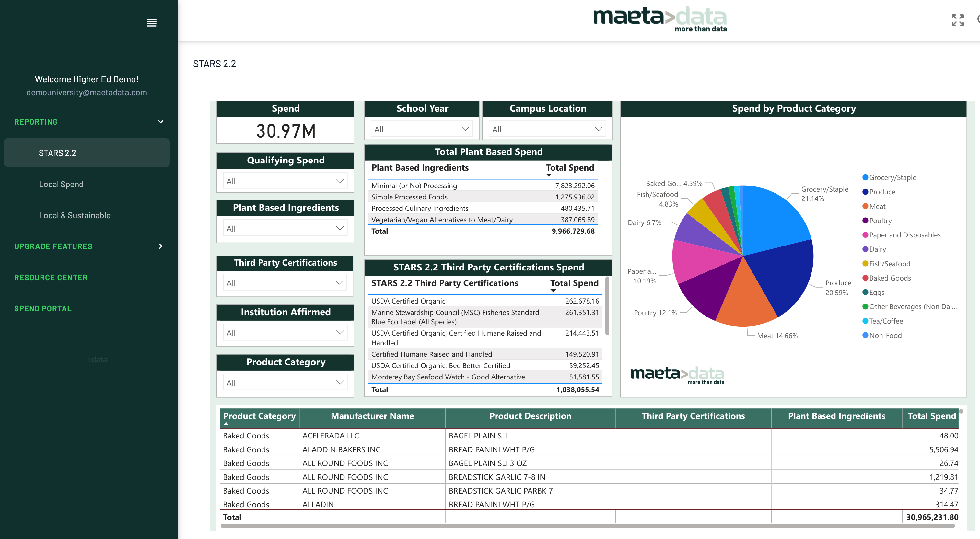
Task: Open the School Year dropdown
Action: pos(421,129)
